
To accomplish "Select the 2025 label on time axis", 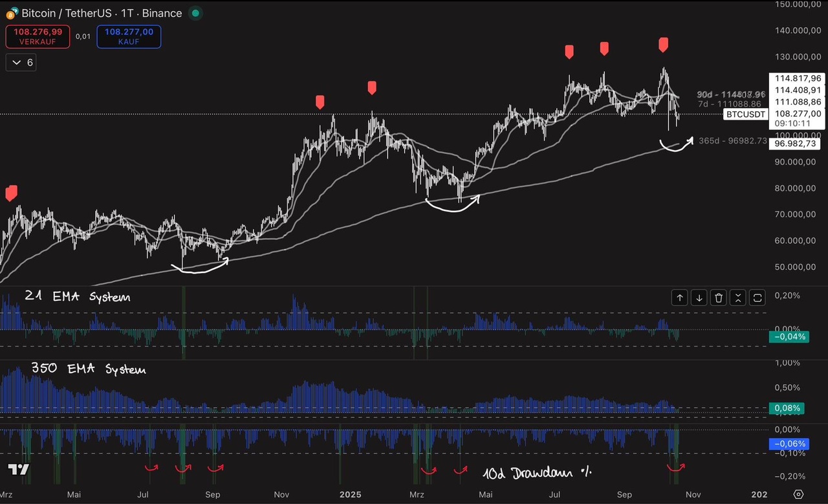I will [350, 494].
